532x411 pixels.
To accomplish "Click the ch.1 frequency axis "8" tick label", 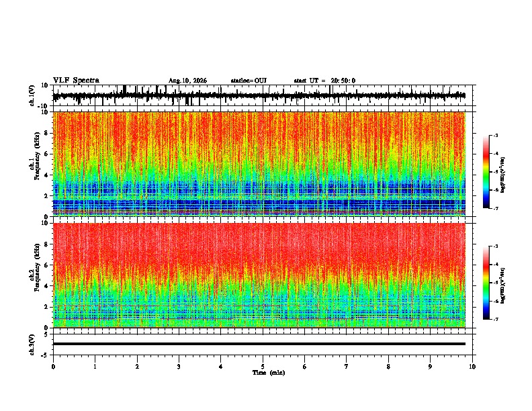I will (46, 133).
